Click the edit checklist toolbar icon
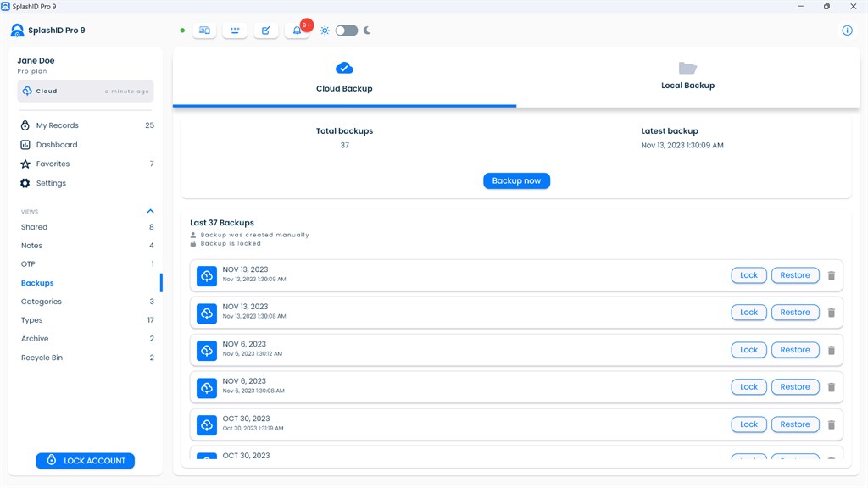Screen dimensions: 868x488 click(265, 30)
